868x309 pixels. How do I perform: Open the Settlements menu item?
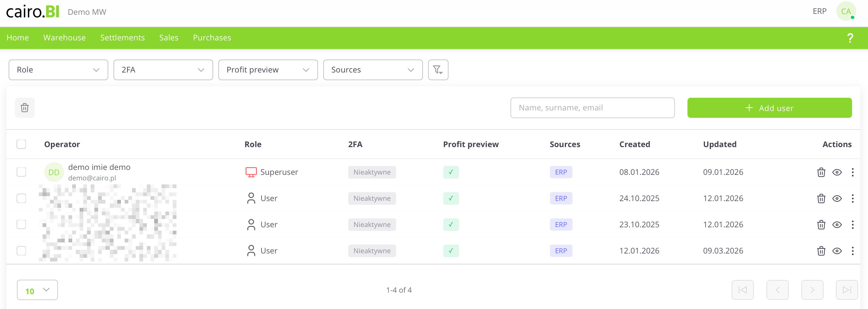[122, 38]
